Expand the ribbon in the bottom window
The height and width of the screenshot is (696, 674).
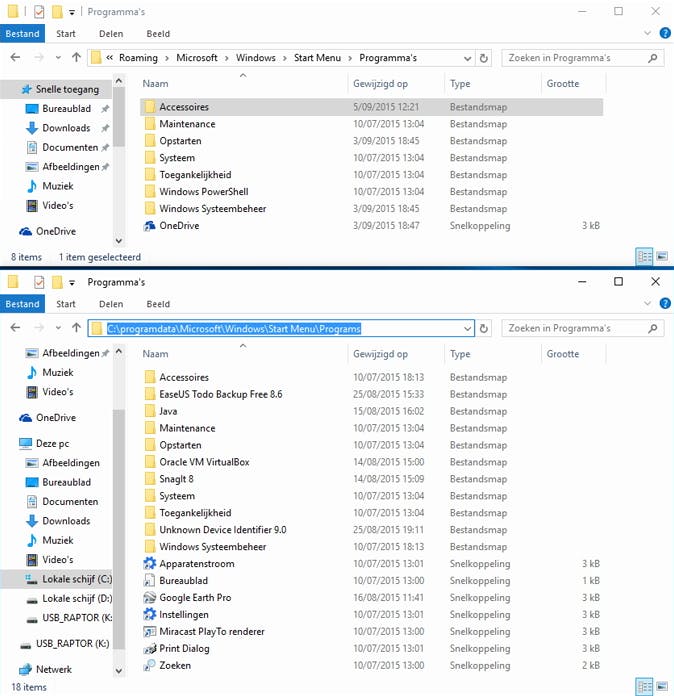(647, 303)
